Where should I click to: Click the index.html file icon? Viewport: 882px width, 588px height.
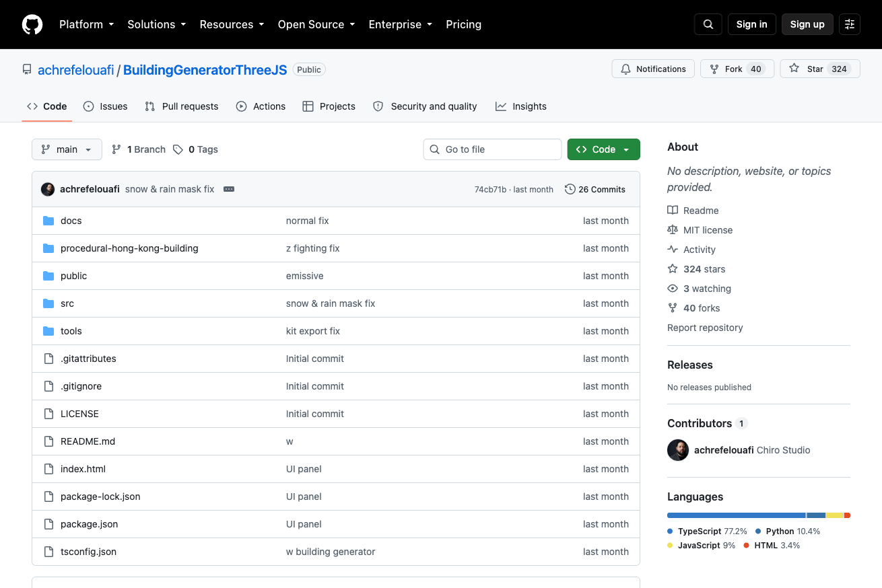(x=48, y=469)
